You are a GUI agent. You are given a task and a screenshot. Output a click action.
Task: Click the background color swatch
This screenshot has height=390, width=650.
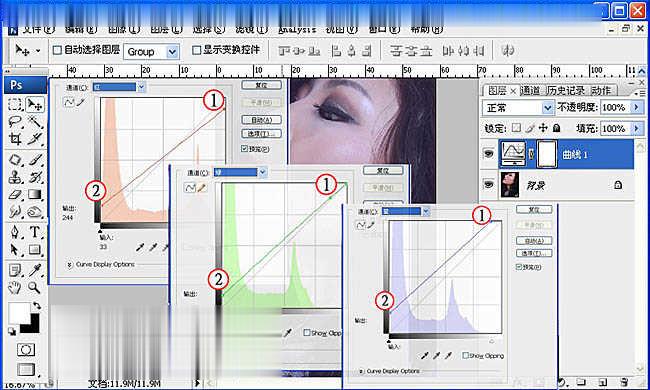click(33, 327)
